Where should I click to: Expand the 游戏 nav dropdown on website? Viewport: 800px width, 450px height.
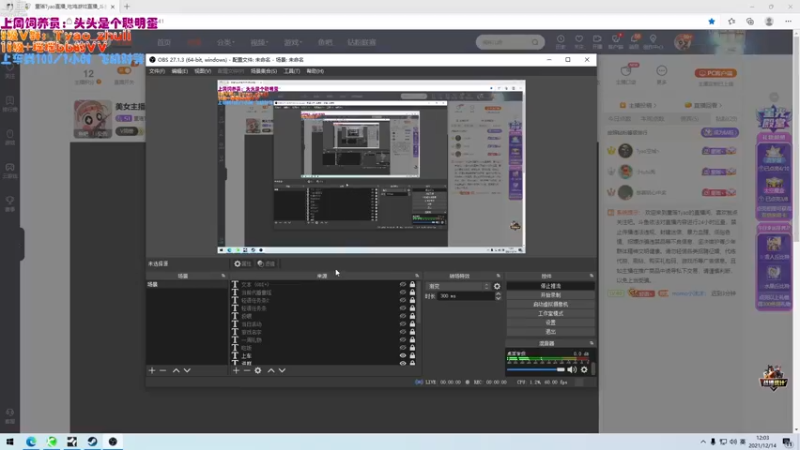click(293, 42)
